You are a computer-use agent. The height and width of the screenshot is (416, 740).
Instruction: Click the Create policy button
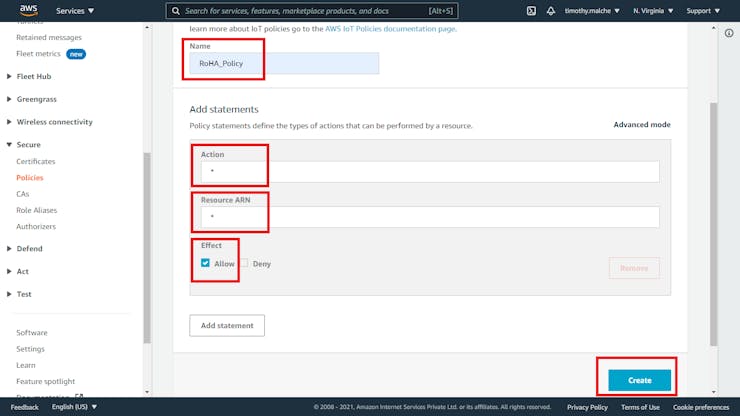(x=639, y=380)
